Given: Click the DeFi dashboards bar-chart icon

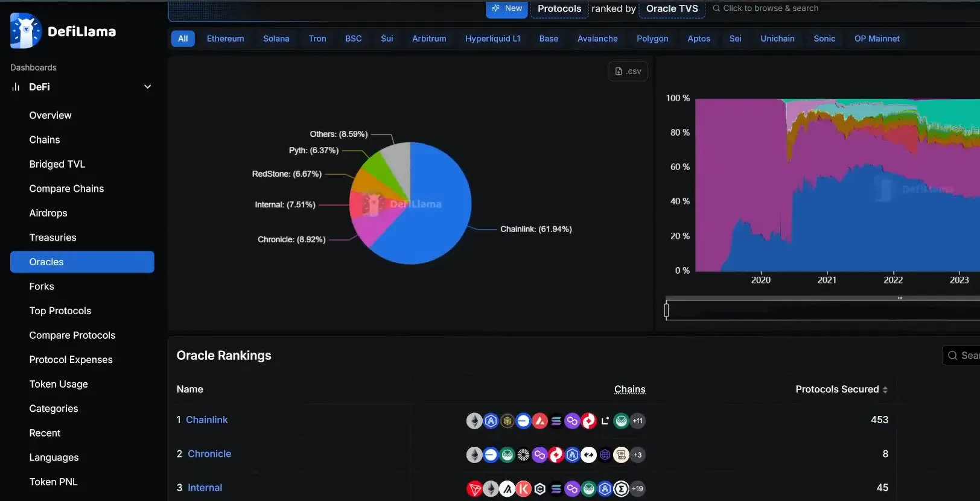Looking at the screenshot, I should pos(16,87).
